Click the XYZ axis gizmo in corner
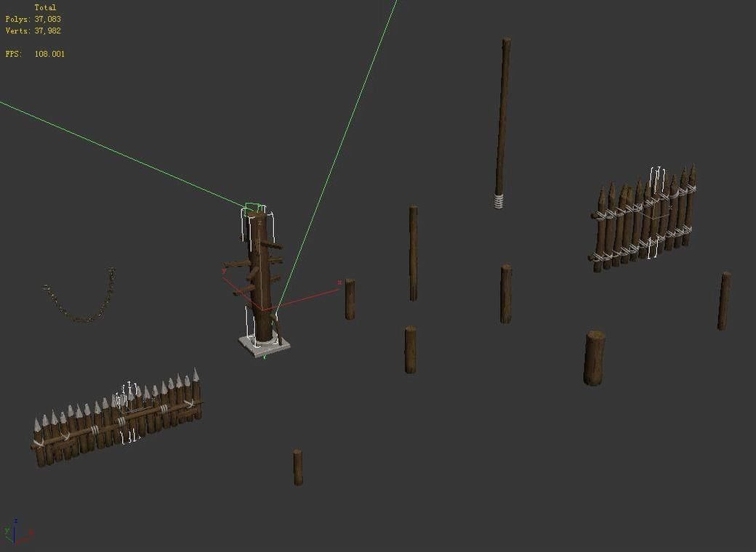The width and height of the screenshot is (756, 552). (x=18, y=532)
